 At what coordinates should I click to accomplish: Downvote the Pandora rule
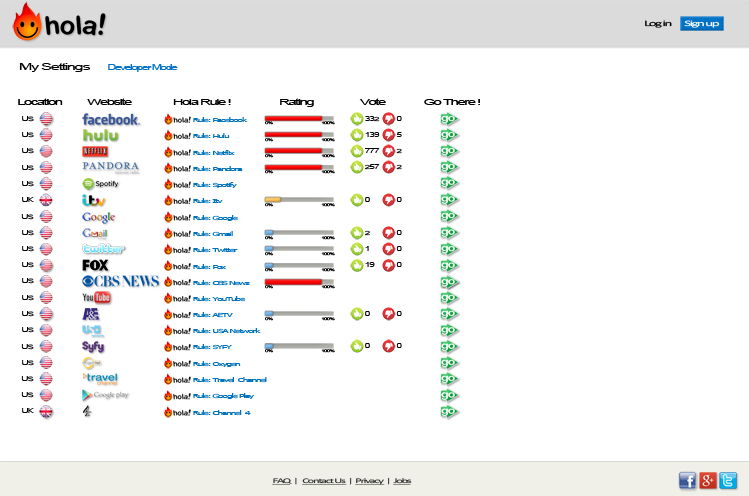(388, 167)
